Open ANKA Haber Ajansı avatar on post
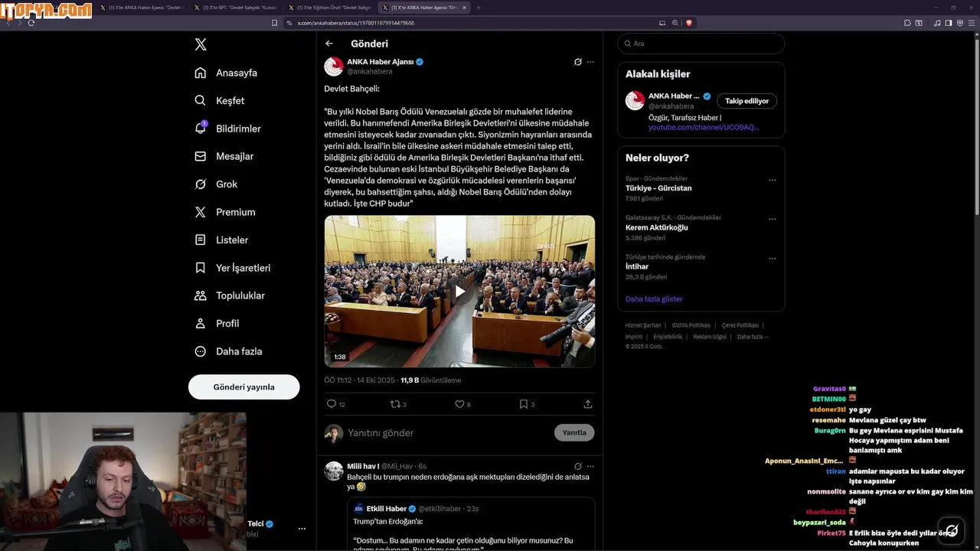980x551 pixels. click(x=334, y=67)
